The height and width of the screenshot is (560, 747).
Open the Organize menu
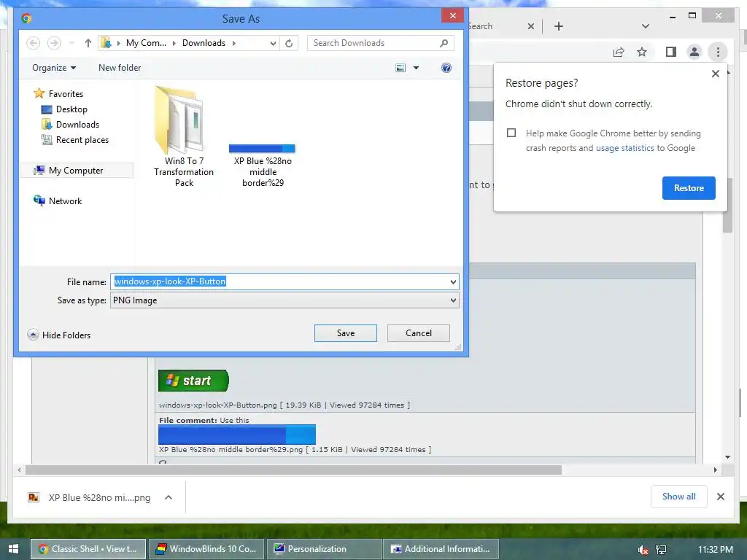[x=54, y=68]
